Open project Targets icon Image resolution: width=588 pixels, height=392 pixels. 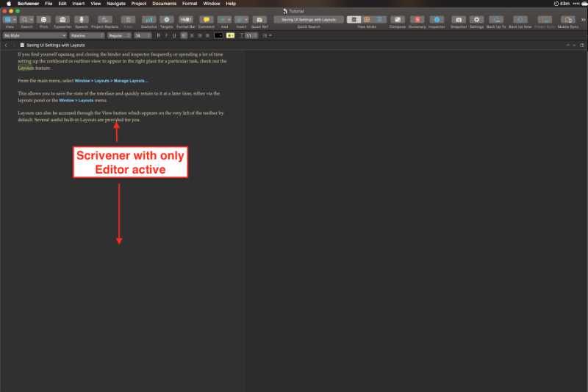pos(167,20)
